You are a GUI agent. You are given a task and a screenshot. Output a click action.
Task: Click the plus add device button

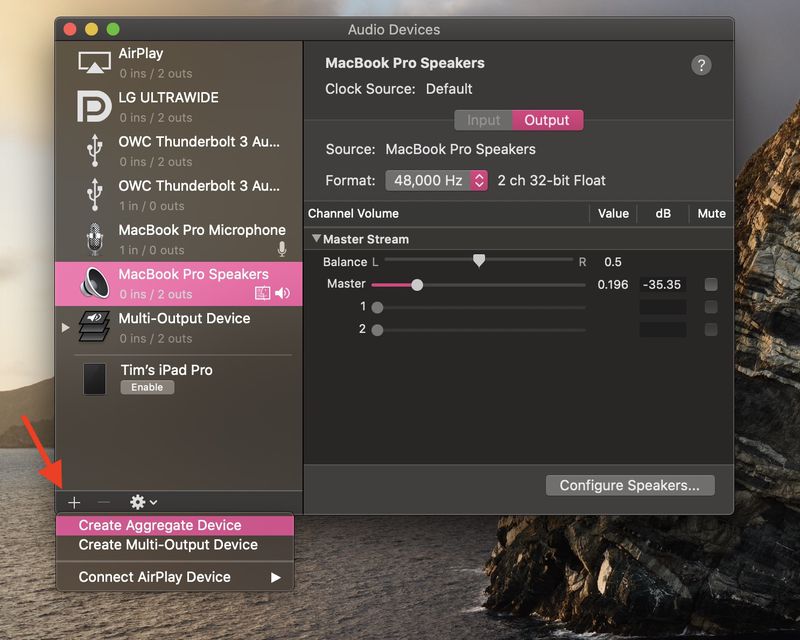tap(74, 503)
